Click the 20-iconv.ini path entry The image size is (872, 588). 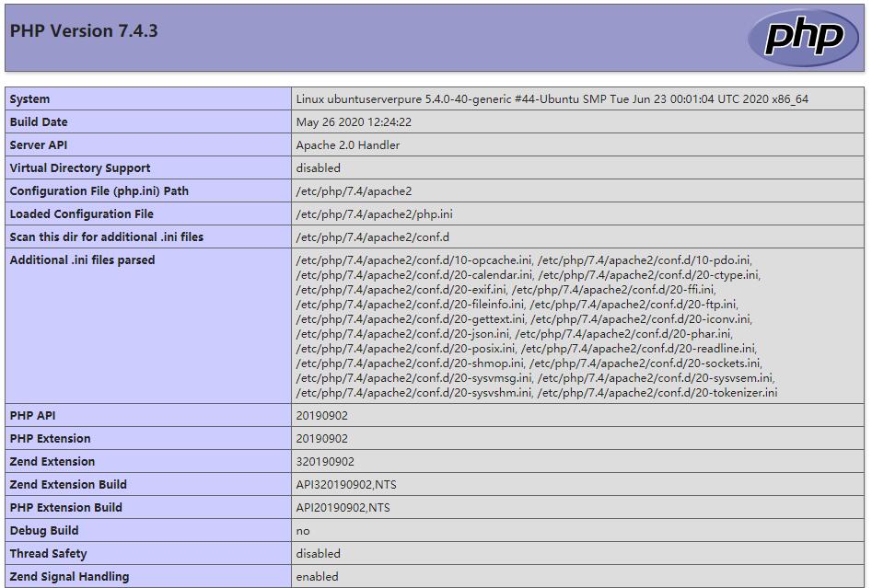click(x=641, y=319)
